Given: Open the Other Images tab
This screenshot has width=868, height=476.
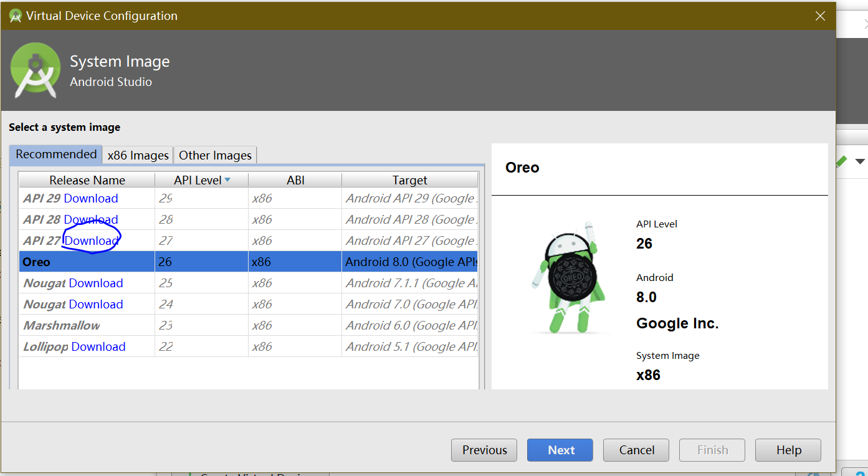Looking at the screenshot, I should (x=215, y=155).
